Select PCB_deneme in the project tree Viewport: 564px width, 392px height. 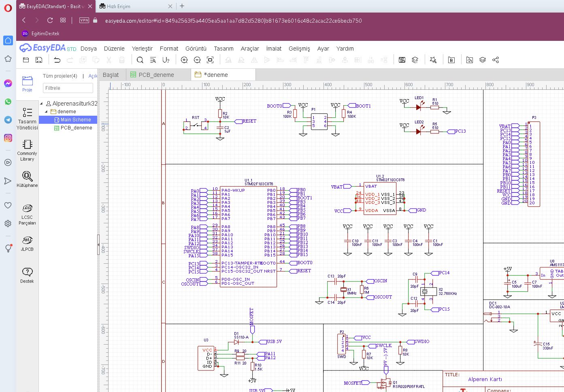pyautogui.click(x=76, y=128)
